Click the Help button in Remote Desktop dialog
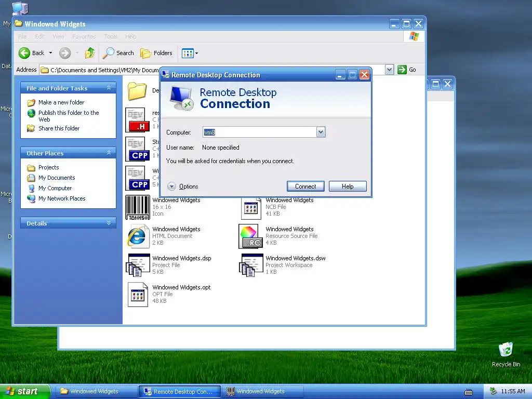The height and width of the screenshot is (399, 532). [348, 187]
